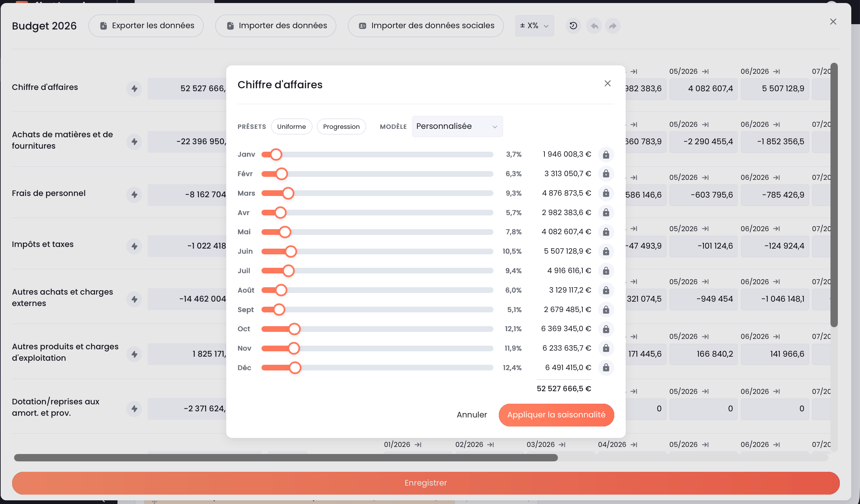This screenshot has width=860, height=504.
Task: Click the '6 491 415,0 €' amount
Action: click(568, 368)
